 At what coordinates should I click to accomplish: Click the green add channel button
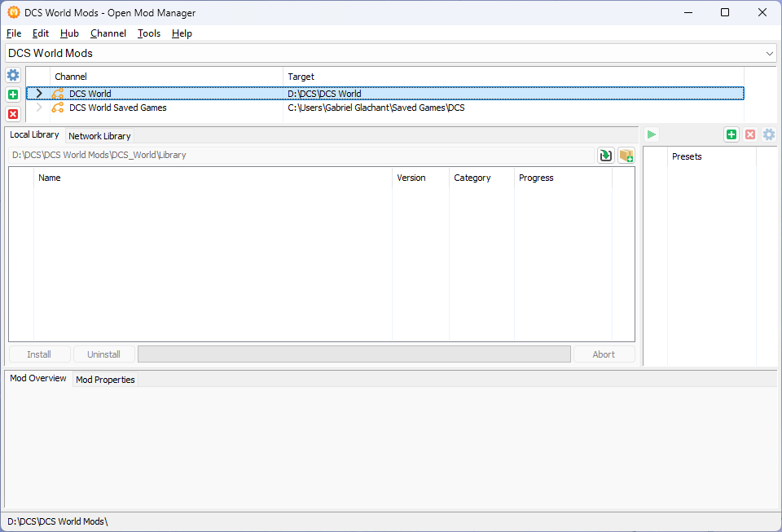(13, 95)
